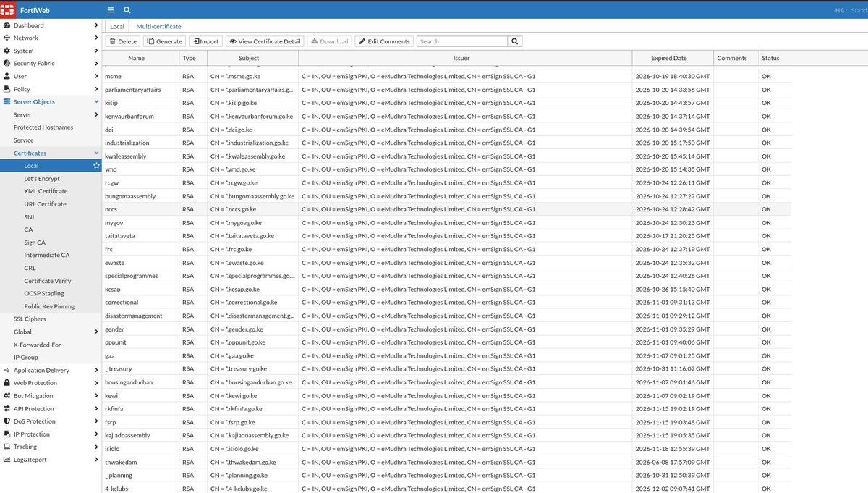
Task: Click the System gear icon
Action: pos(7,51)
